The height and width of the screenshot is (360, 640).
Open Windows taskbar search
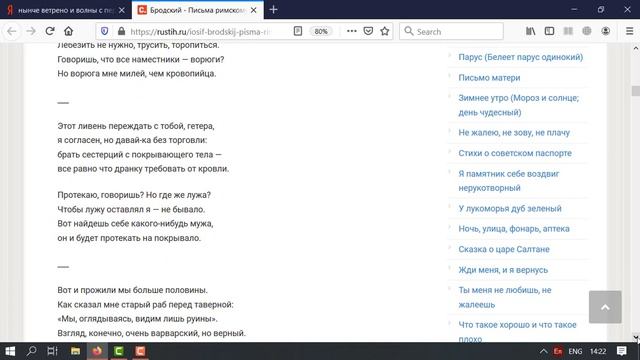[x=31, y=351]
